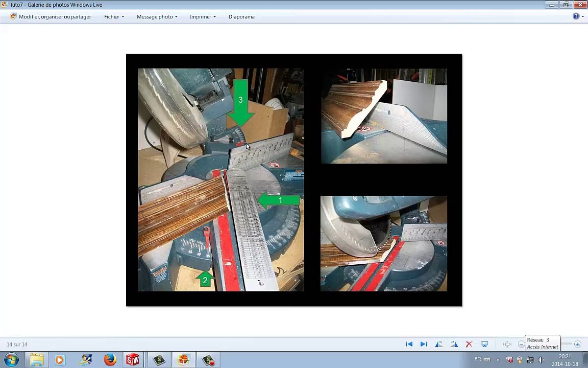Open Windows Explorer from taskbar
Viewport: 588px width, 368px height.
[x=37, y=360]
